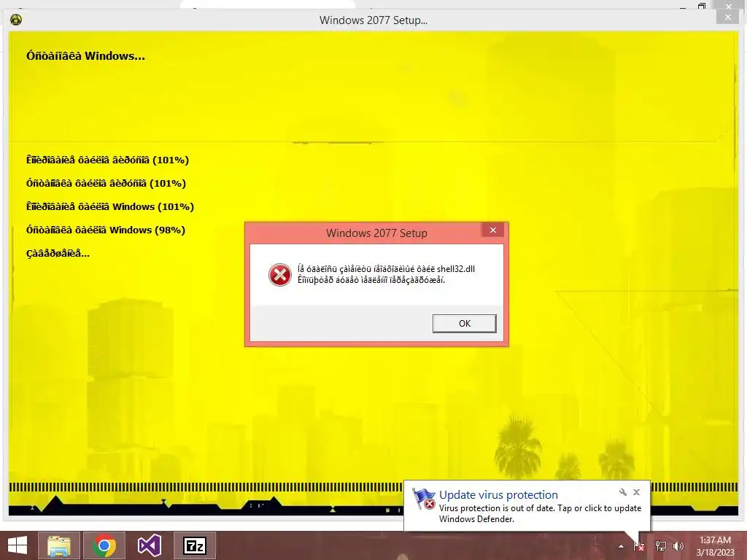Click the setup step line showing (98%)
This screenshot has height=560, width=747.
click(106, 230)
